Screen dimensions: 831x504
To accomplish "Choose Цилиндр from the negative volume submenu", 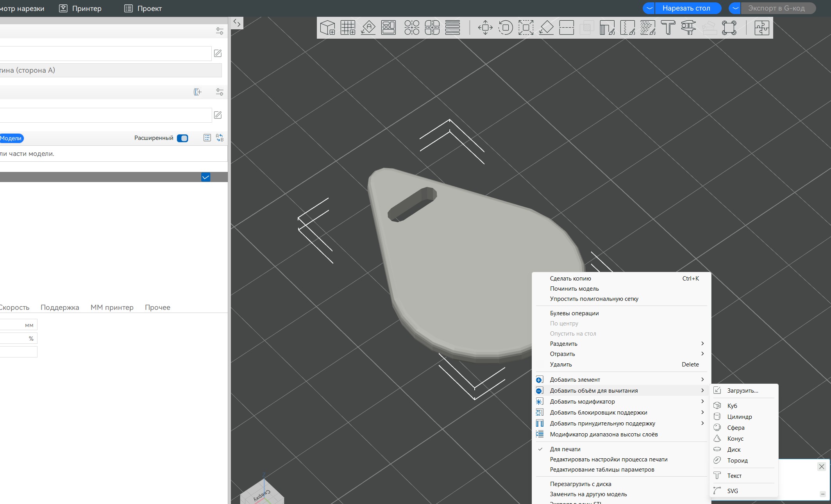I will 739,417.
